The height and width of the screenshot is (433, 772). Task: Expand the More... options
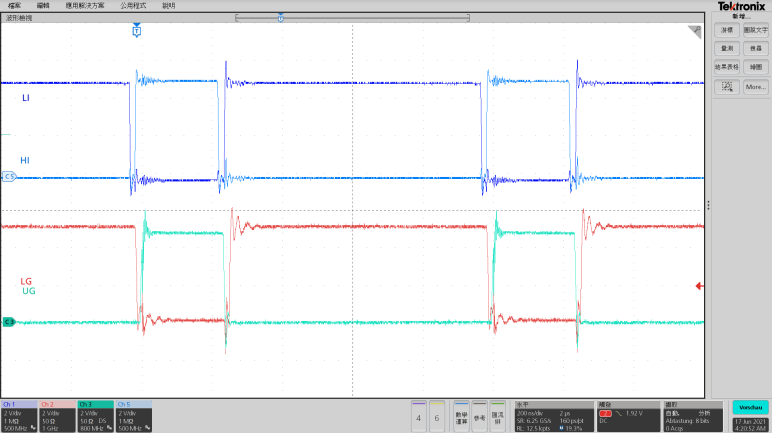[x=755, y=87]
